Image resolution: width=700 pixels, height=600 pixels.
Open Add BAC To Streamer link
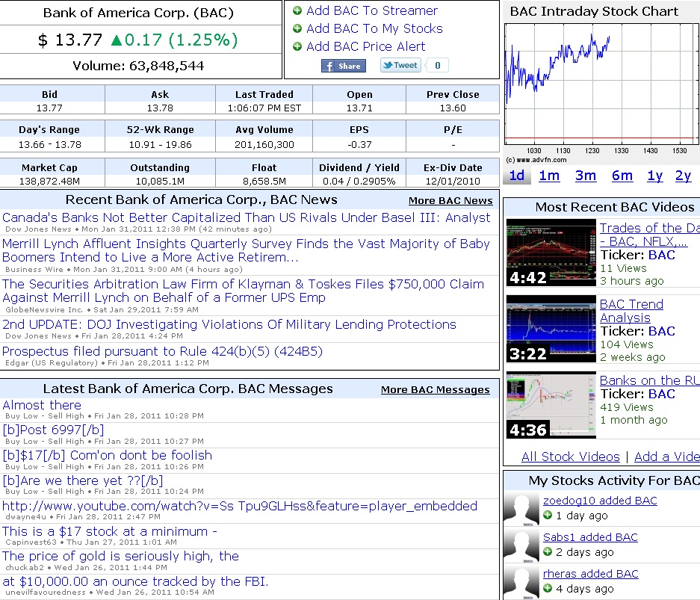[372, 10]
